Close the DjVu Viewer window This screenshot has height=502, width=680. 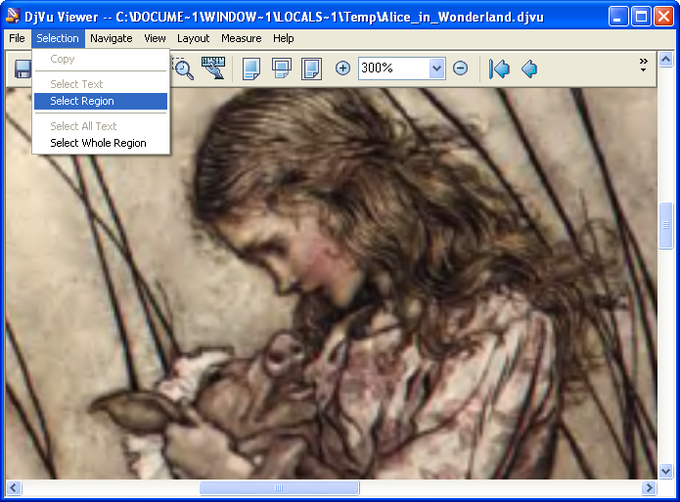click(x=664, y=16)
